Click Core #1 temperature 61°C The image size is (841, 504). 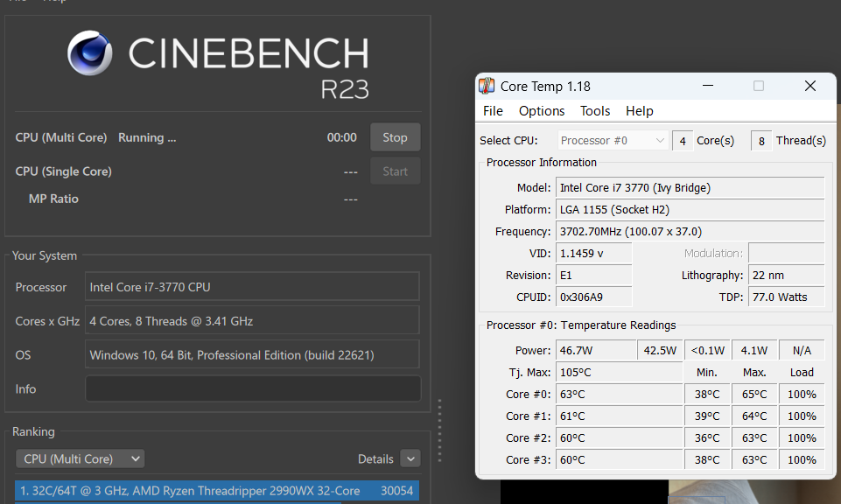(619, 416)
